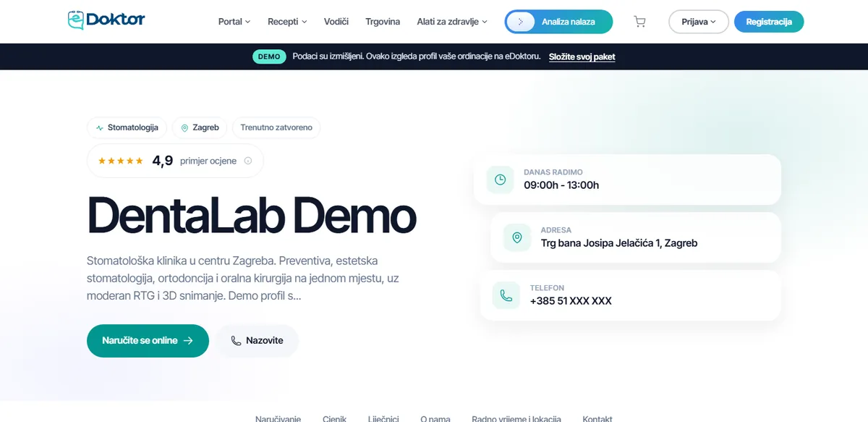Click the phone icon beside Telefon

click(506, 295)
